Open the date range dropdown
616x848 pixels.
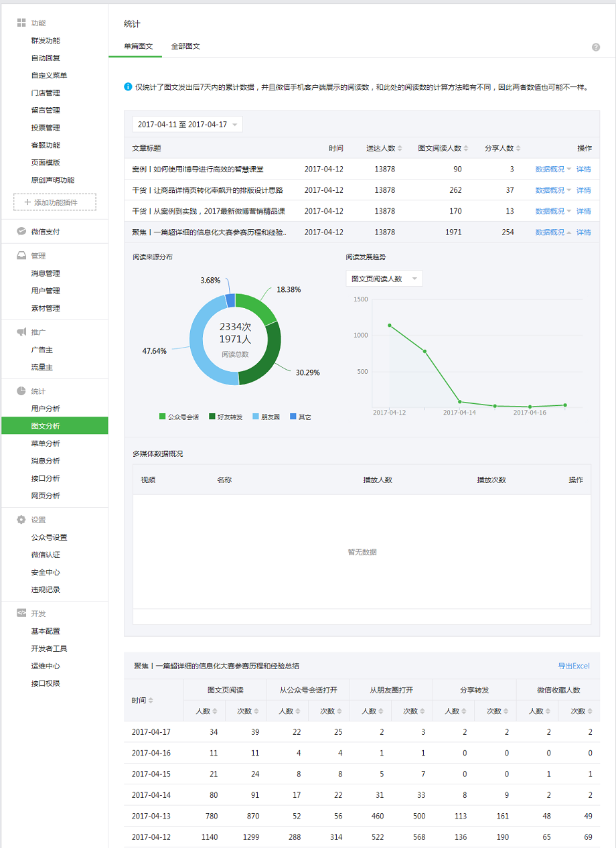tap(187, 125)
